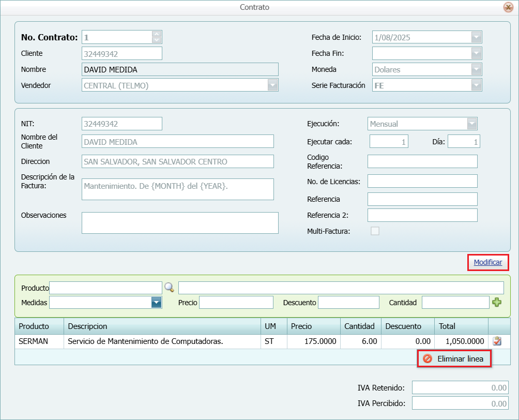
Task: Open the Medidas dropdown
Action: point(157,303)
